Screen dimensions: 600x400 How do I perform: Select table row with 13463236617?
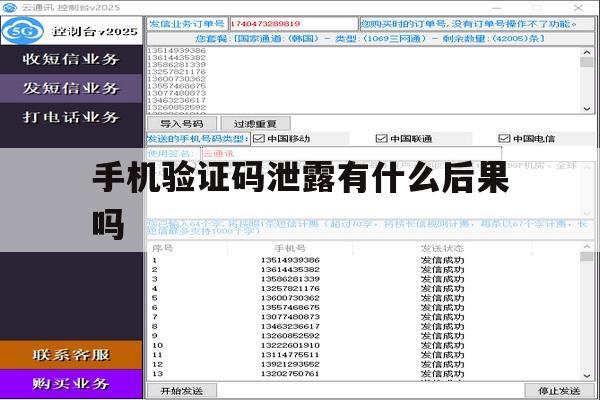point(364,327)
